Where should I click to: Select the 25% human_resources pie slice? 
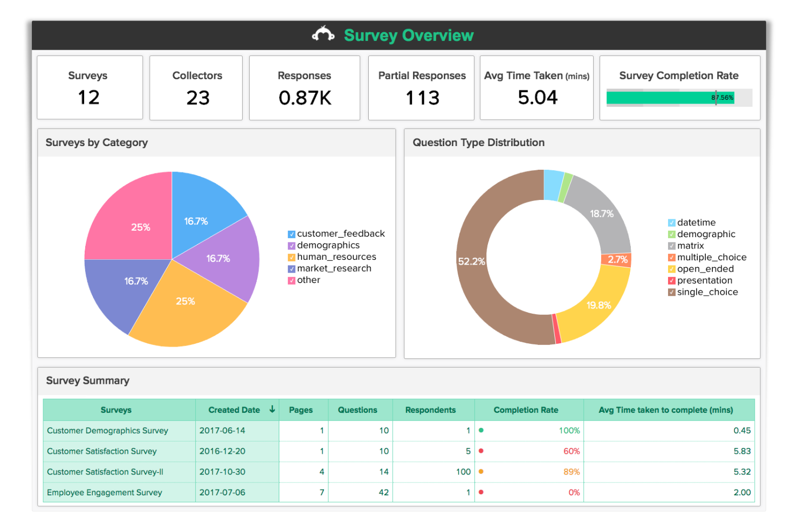tap(186, 302)
